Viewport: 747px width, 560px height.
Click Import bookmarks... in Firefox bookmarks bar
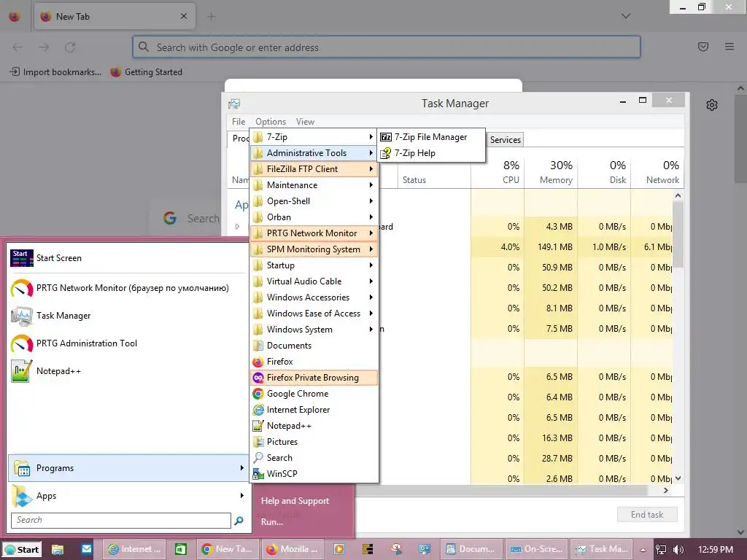[55, 72]
